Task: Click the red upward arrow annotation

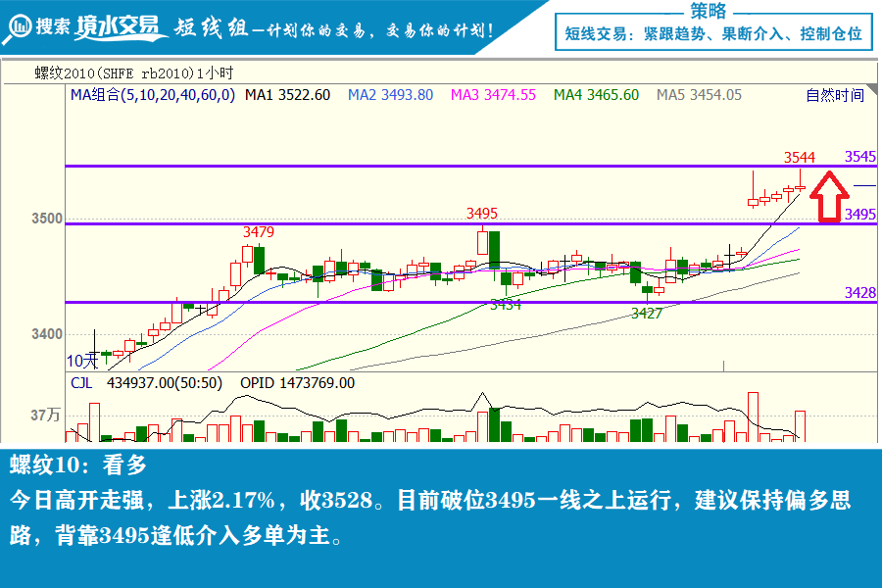Action: [x=829, y=197]
